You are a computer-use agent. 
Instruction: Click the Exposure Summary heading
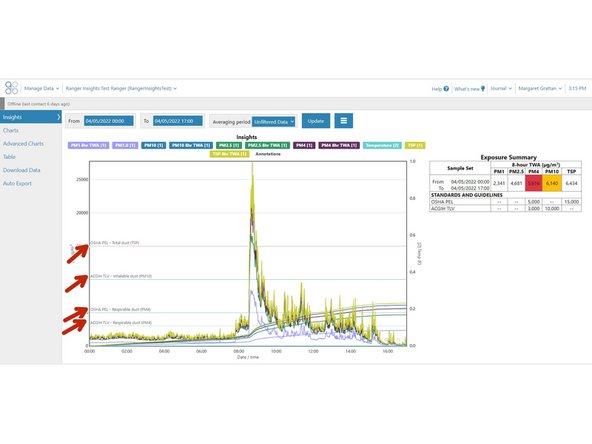[x=508, y=157]
